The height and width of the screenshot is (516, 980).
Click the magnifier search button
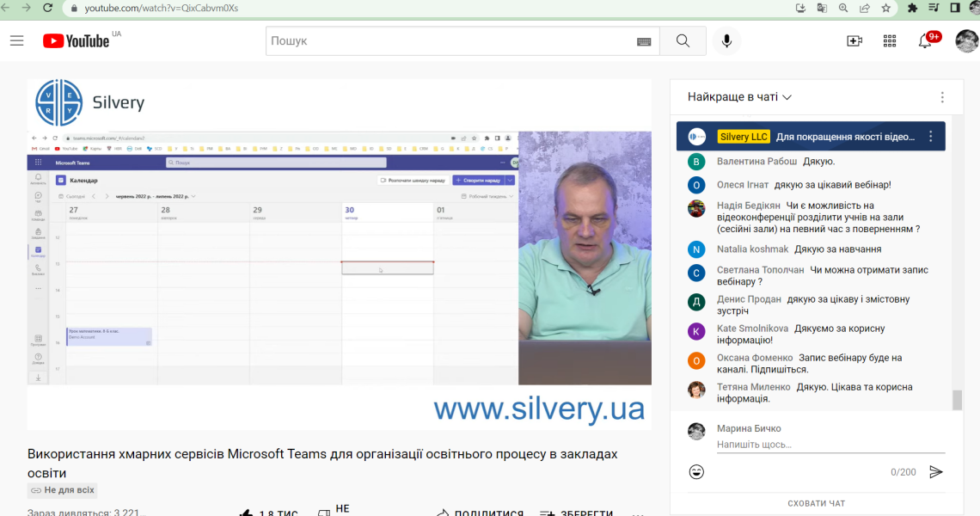click(x=683, y=41)
